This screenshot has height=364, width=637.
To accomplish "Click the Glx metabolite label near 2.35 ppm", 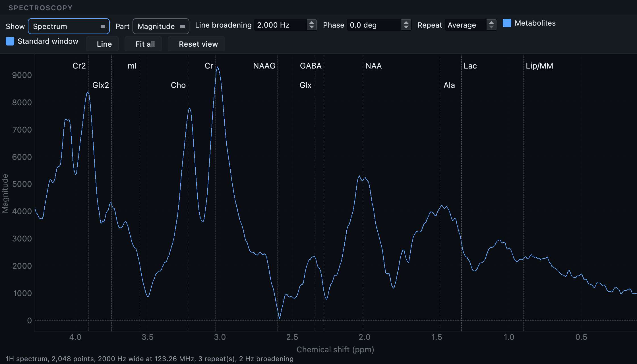I will point(306,85).
